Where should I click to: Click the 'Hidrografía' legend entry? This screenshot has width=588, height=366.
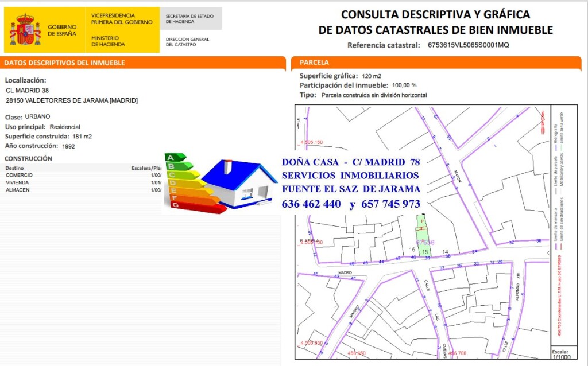[x=555, y=138]
